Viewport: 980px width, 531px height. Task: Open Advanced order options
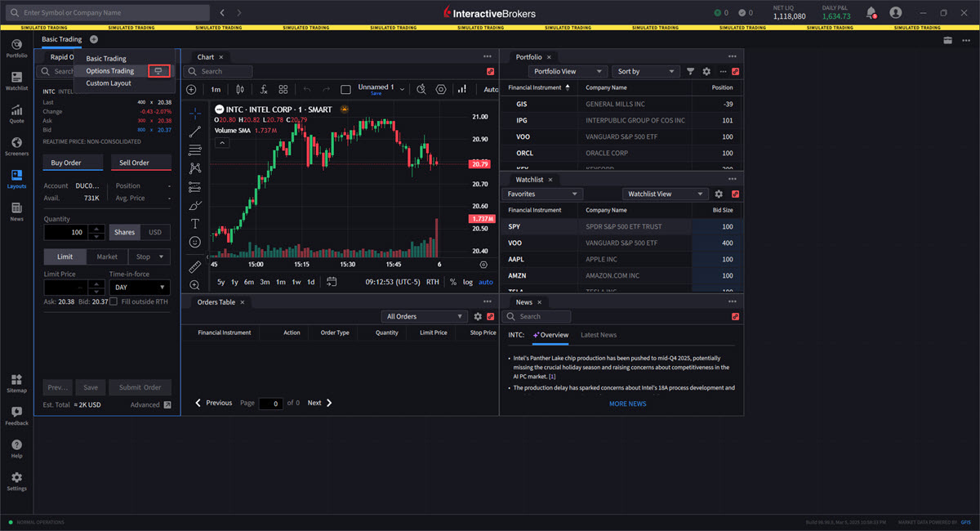tap(150, 404)
